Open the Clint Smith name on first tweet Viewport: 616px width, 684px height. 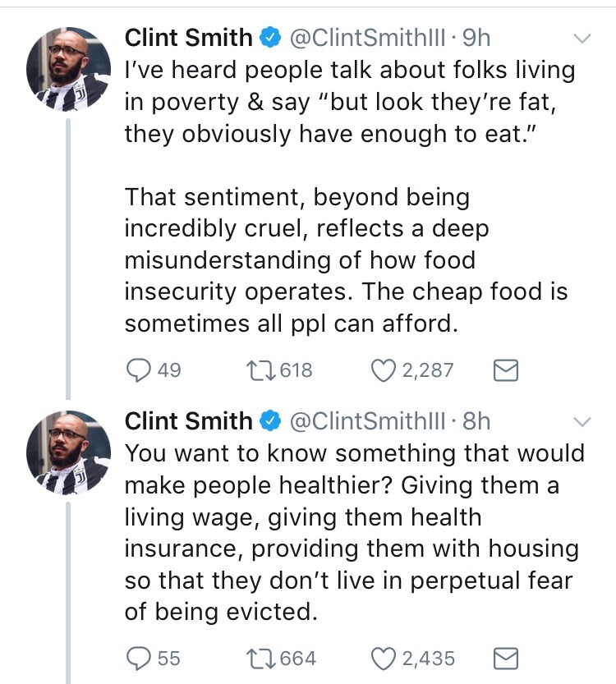coord(188,37)
